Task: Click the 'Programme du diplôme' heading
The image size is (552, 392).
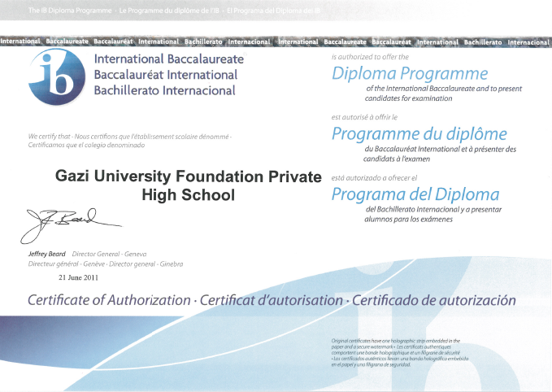Action: (x=419, y=134)
